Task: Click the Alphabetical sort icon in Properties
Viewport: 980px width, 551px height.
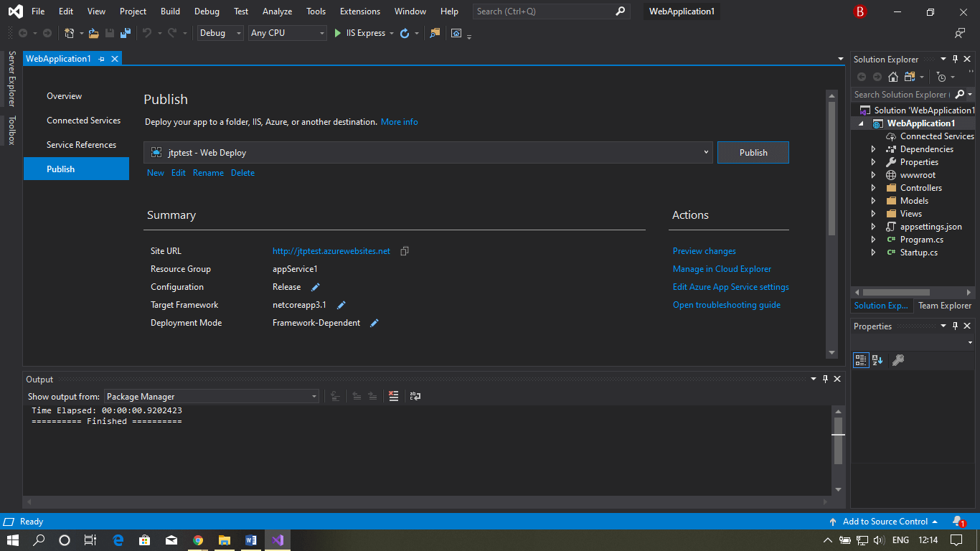Action: [878, 360]
